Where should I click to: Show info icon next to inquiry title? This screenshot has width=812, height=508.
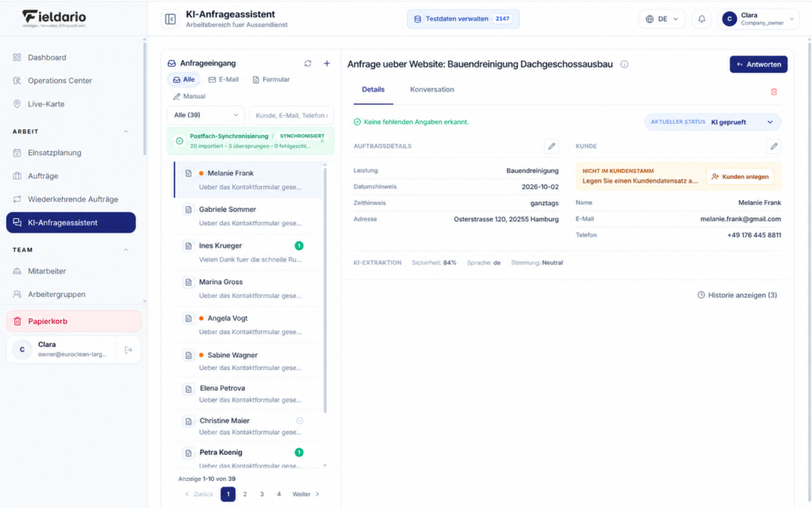pos(625,64)
